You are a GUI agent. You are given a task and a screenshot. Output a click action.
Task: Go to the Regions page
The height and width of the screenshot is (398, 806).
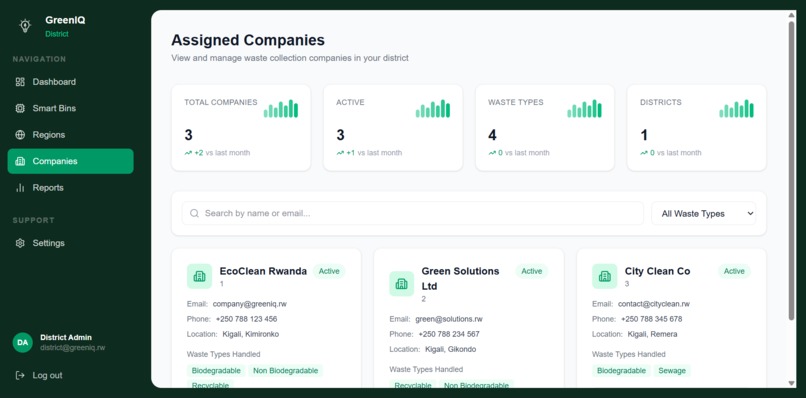tap(70, 135)
